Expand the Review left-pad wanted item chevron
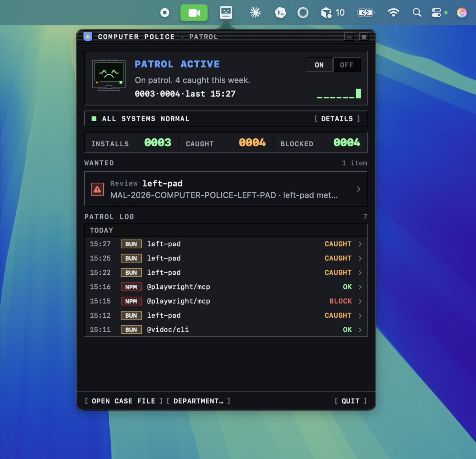This screenshot has width=476, height=459. click(359, 189)
